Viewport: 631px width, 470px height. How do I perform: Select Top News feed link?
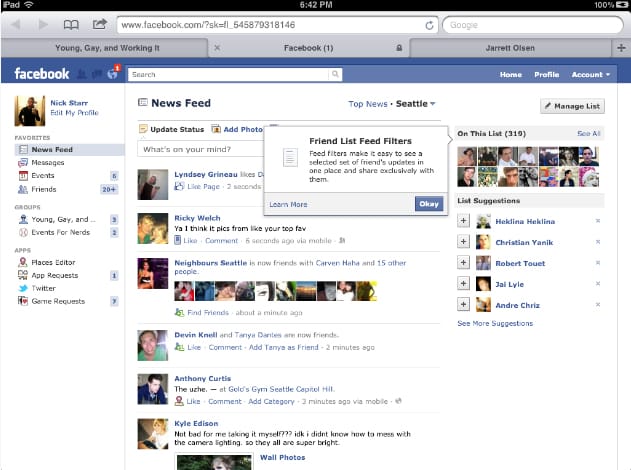(x=368, y=104)
